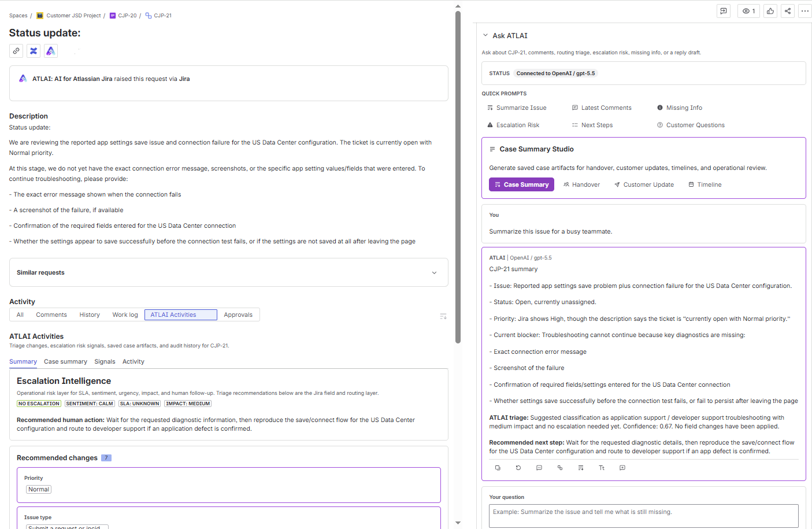This screenshot has height=529, width=812.
Task: Select the History activity tab
Action: [90, 315]
